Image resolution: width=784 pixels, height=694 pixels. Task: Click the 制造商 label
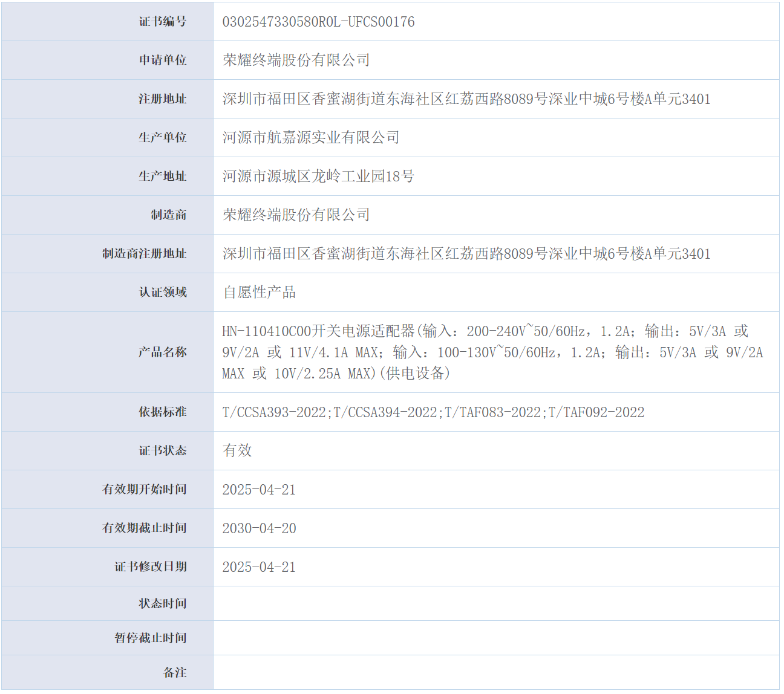point(169,215)
